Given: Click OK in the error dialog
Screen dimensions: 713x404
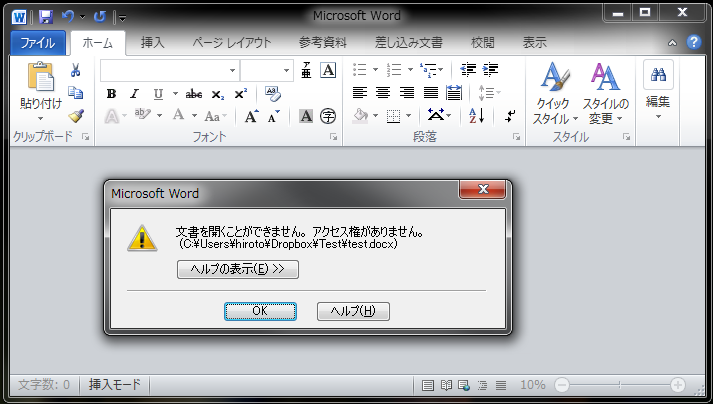Looking at the screenshot, I should [x=260, y=311].
